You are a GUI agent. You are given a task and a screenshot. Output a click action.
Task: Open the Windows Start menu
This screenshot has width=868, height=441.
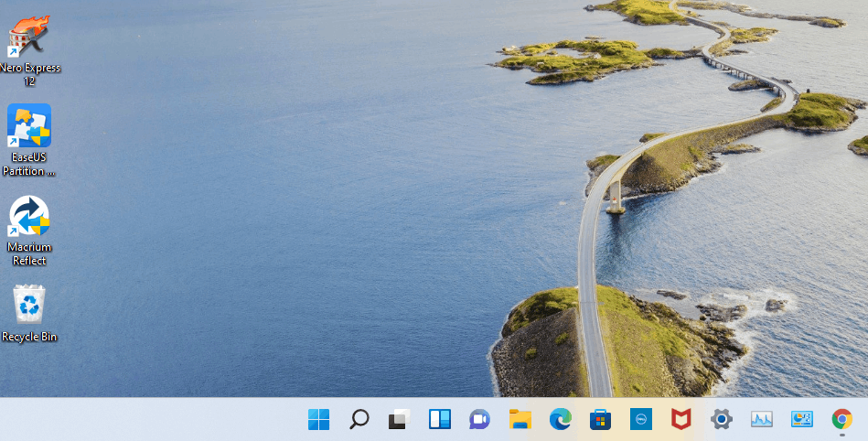tap(318, 419)
